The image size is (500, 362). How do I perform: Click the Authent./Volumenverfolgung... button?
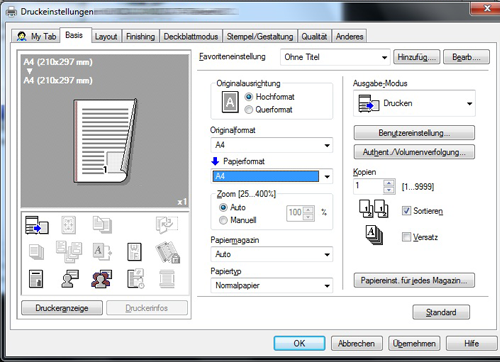click(x=414, y=152)
